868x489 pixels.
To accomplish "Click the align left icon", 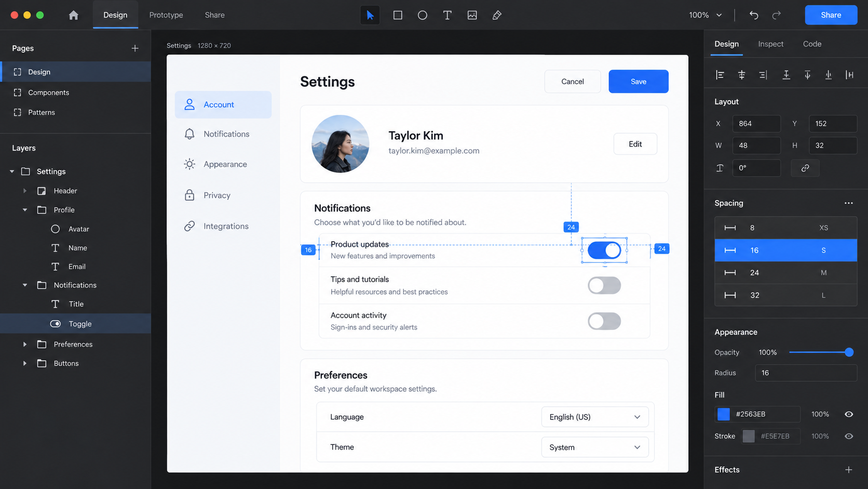I will (x=720, y=75).
